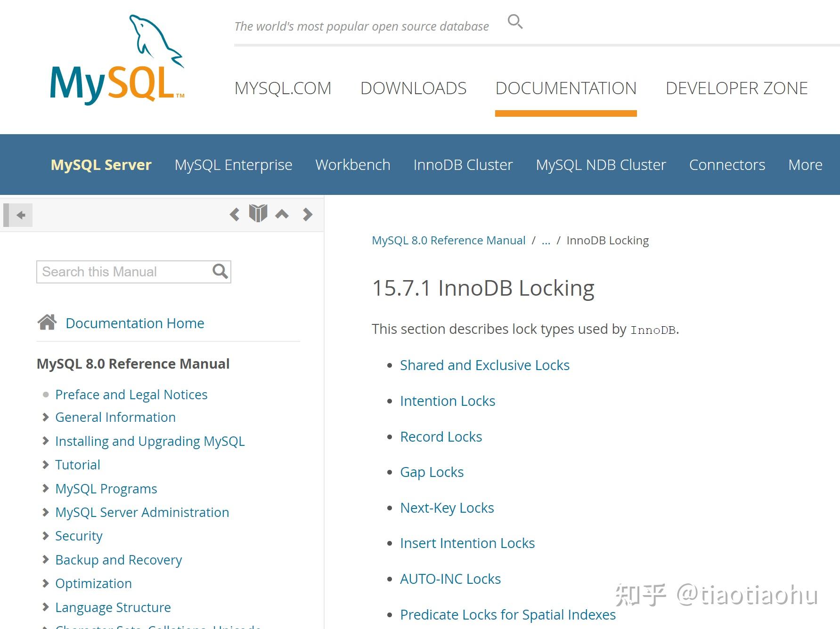Switch to InnoDB Cluster tab

pos(463,165)
